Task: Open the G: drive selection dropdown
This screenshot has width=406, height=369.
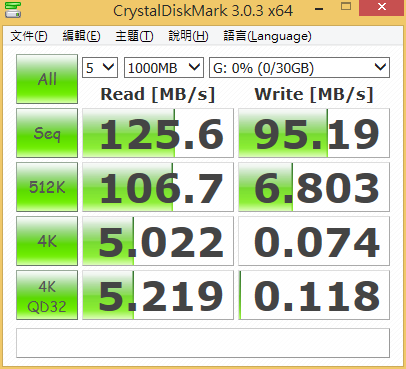Action: coord(299,68)
